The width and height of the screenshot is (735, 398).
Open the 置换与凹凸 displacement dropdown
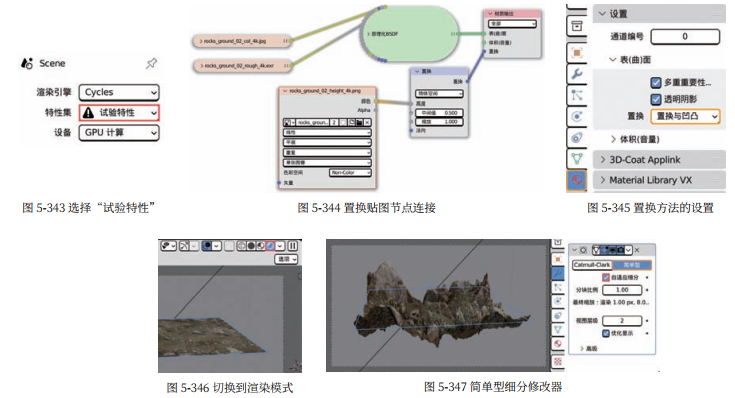point(685,116)
